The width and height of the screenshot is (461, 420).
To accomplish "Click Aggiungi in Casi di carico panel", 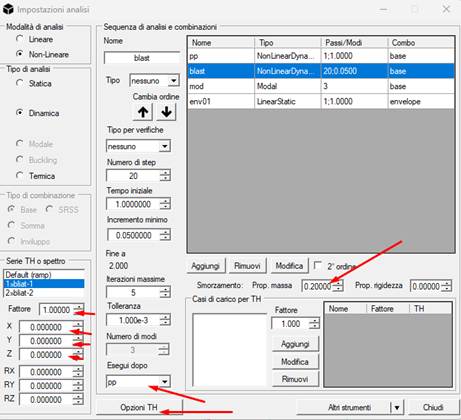I will coord(295,344).
